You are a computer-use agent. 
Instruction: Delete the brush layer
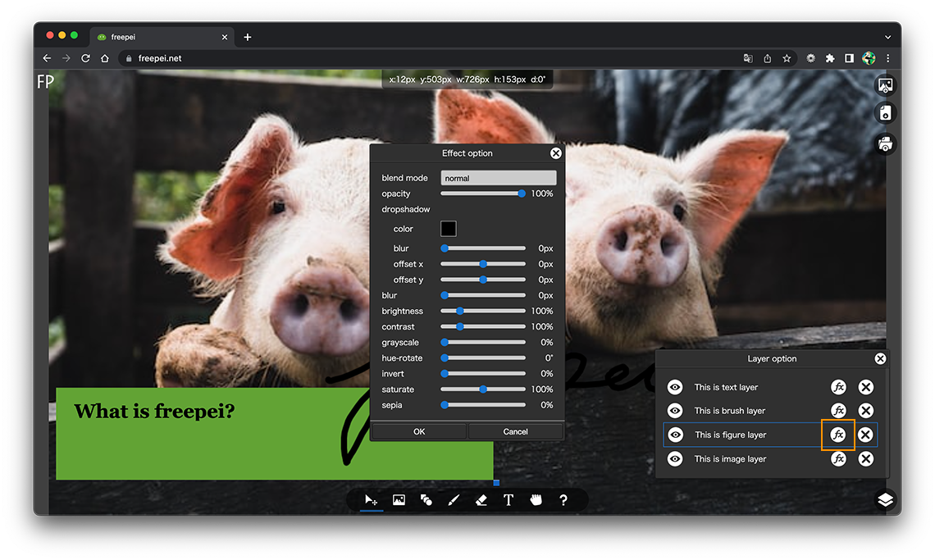(866, 411)
